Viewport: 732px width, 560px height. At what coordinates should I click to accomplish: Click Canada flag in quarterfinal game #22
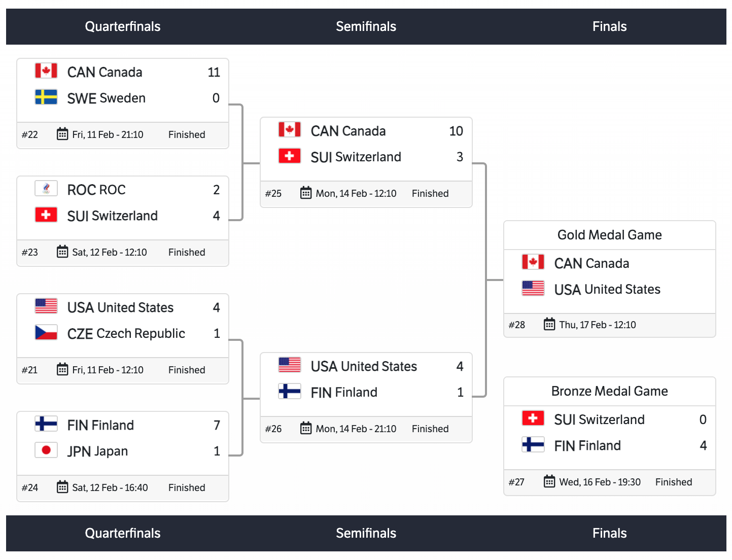[46, 71]
